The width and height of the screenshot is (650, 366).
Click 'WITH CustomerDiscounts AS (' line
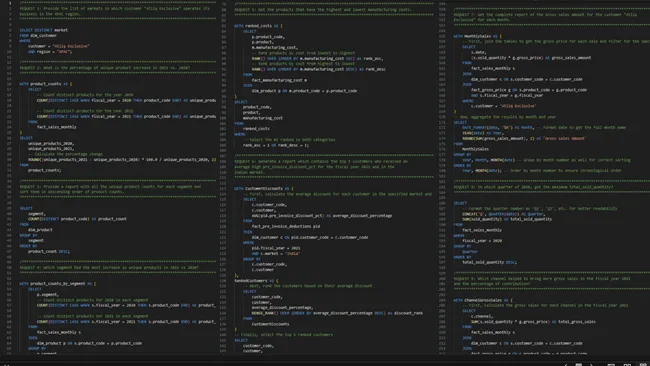264,189
